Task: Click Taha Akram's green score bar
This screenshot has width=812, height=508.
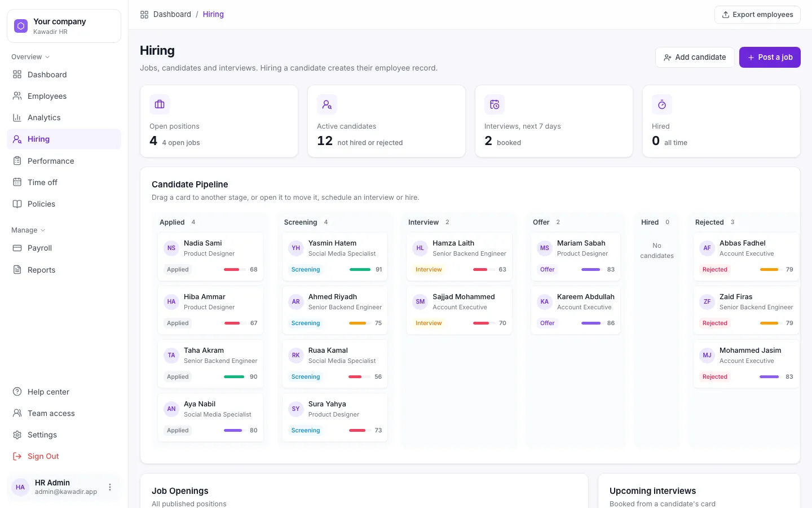Action: click(x=234, y=377)
